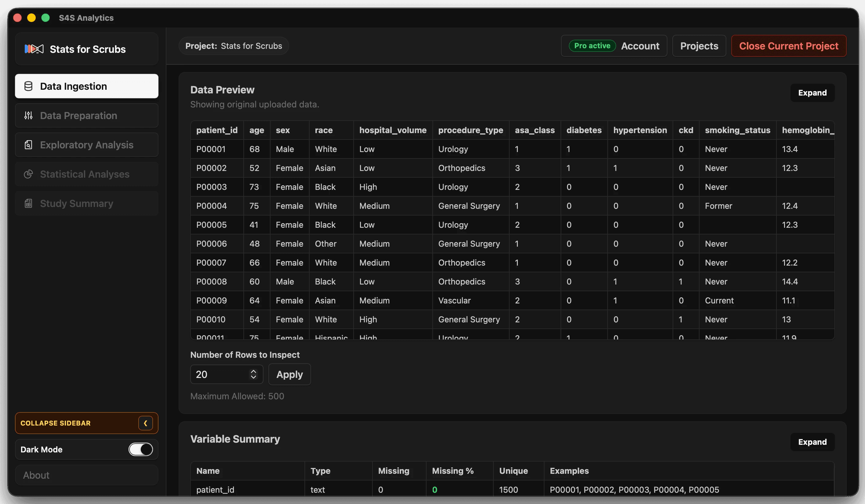The height and width of the screenshot is (504, 865).
Task: Open the Statistical Analyses section
Action: click(x=85, y=174)
